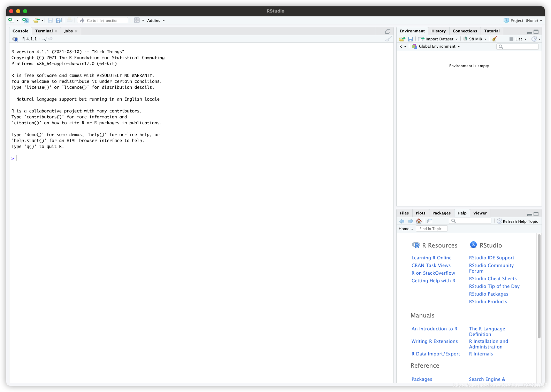Load workspace using folder icon in Environment
The width and height of the screenshot is (551, 392).
[402, 39]
